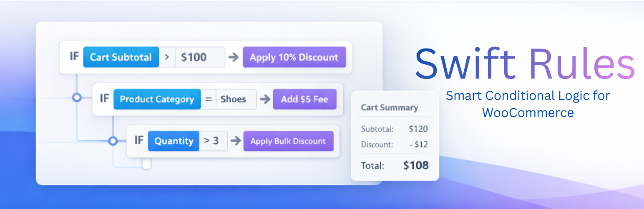
Task: Select the greater-than operator in first rule
Action: 167,57
